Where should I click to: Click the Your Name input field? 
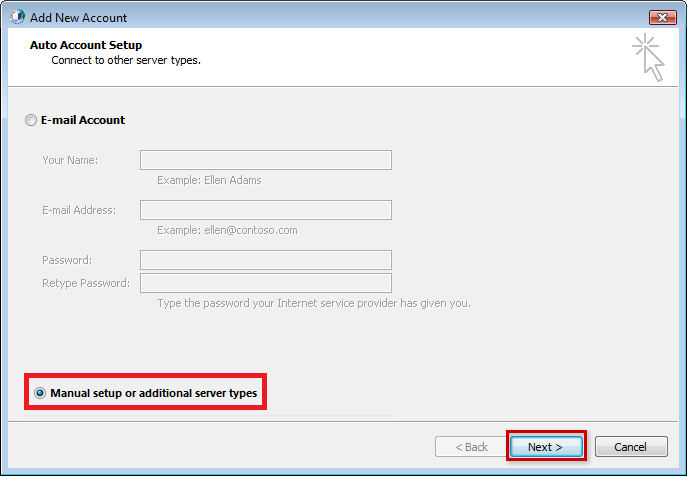pyautogui.click(x=266, y=160)
